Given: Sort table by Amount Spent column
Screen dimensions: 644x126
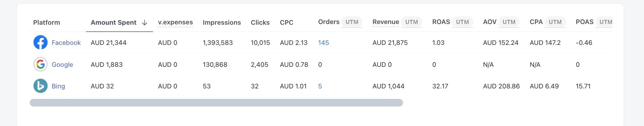Looking at the screenshot, I should (x=114, y=22).
